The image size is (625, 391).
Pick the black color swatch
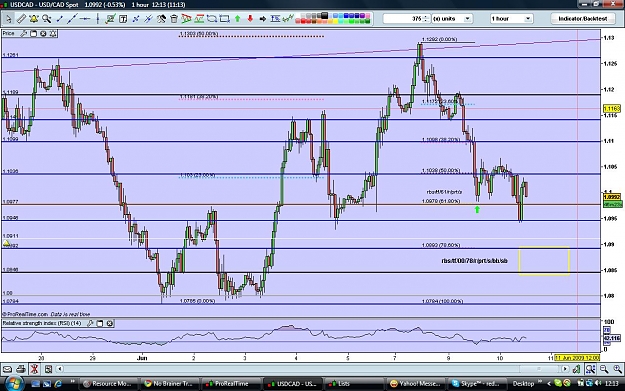pos(324,16)
